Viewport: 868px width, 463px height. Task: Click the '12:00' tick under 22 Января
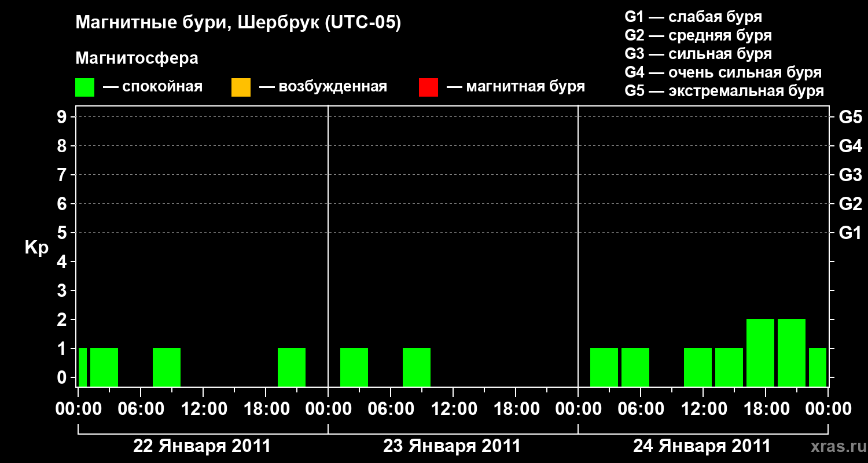203,409
